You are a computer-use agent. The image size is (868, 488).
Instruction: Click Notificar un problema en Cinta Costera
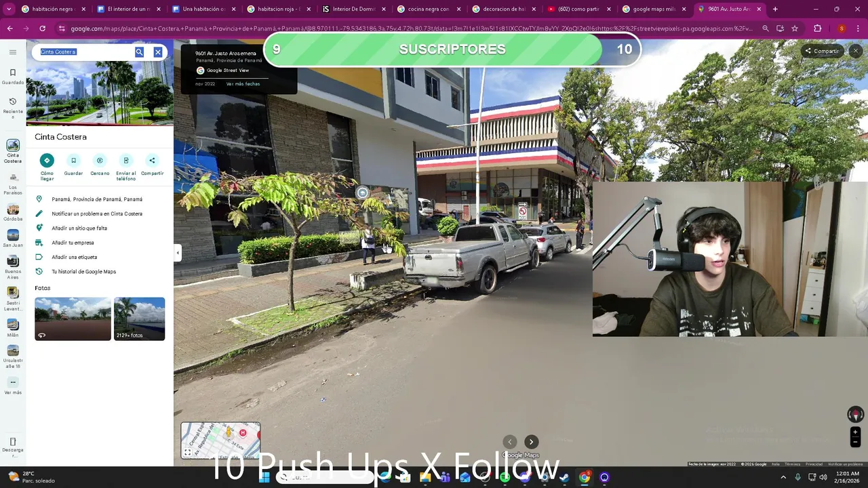[100, 213]
